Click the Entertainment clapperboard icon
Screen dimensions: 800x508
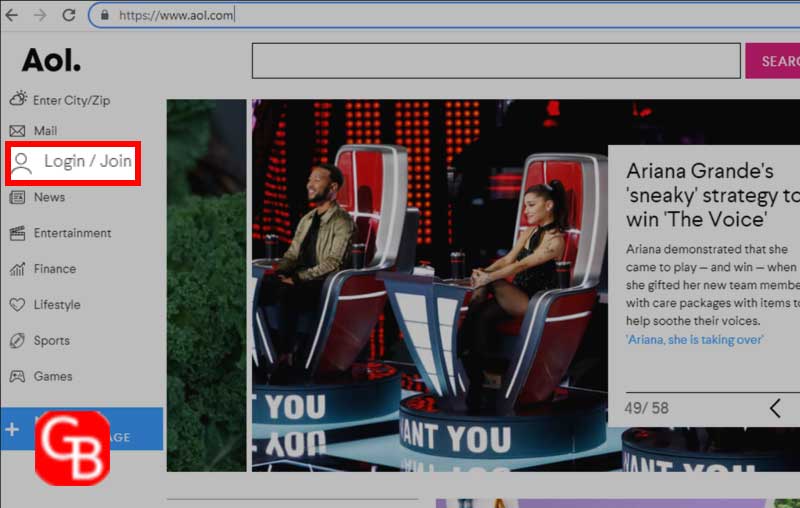coord(17,233)
